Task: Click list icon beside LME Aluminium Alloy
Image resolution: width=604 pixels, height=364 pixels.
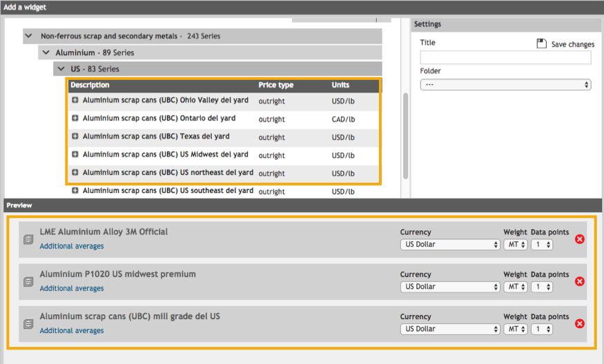Action: tap(28, 239)
